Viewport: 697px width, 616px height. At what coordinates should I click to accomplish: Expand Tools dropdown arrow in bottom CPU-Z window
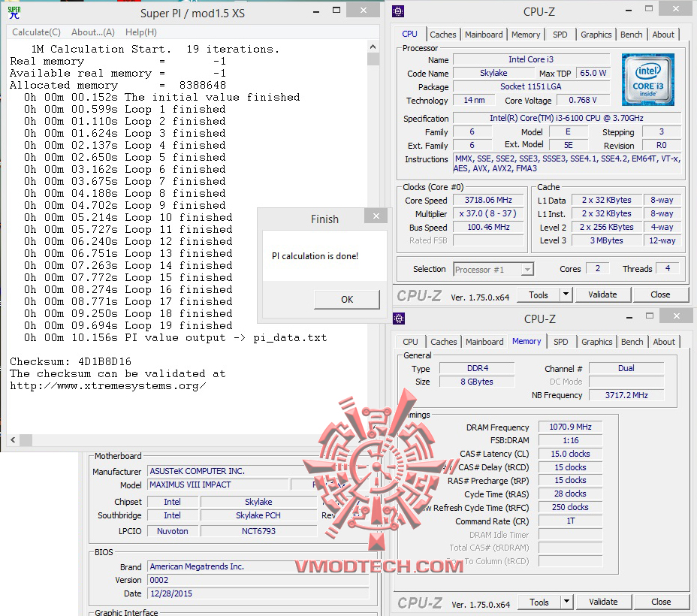pos(567,602)
